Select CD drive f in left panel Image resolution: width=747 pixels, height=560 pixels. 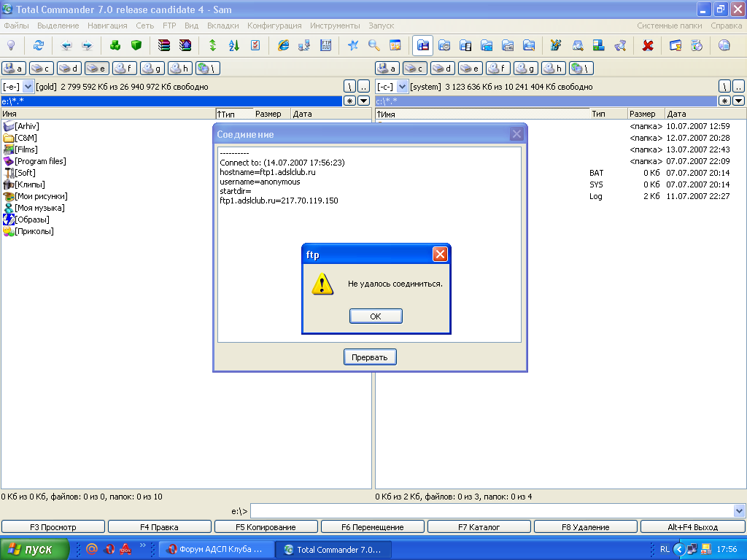tap(125, 69)
